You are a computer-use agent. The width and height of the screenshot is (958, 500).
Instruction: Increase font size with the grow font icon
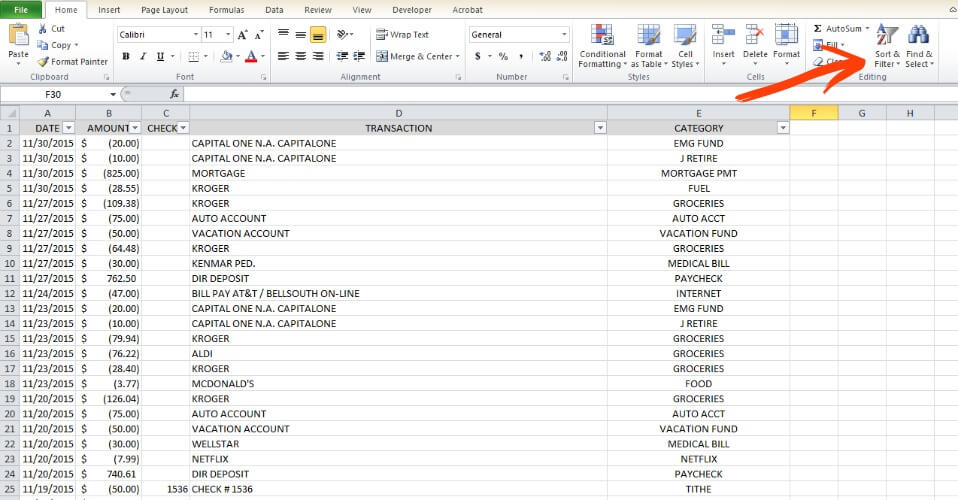(x=243, y=35)
